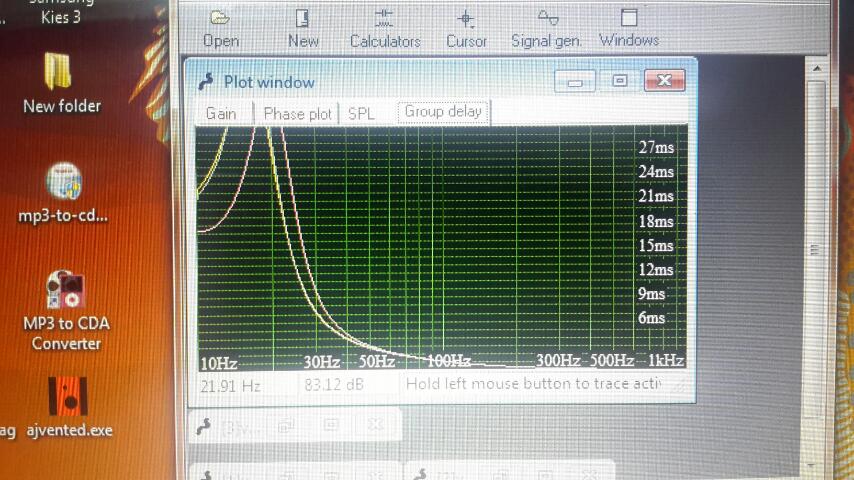The image size is (854, 480).
Task: Click the Plot window title bar wrench icon
Action: click(206, 82)
